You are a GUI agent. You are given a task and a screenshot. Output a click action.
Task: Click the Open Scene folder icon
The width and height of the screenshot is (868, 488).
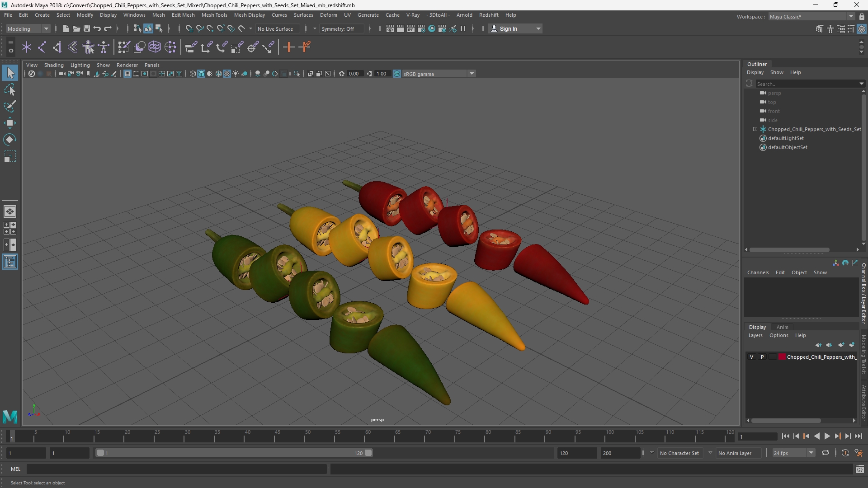click(x=76, y=28)
